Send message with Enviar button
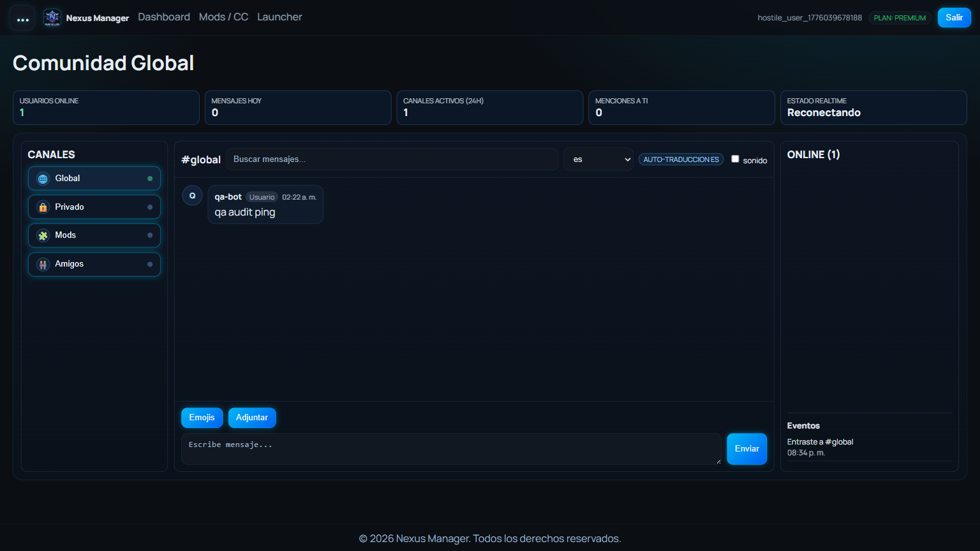 [x=746, y=449]
